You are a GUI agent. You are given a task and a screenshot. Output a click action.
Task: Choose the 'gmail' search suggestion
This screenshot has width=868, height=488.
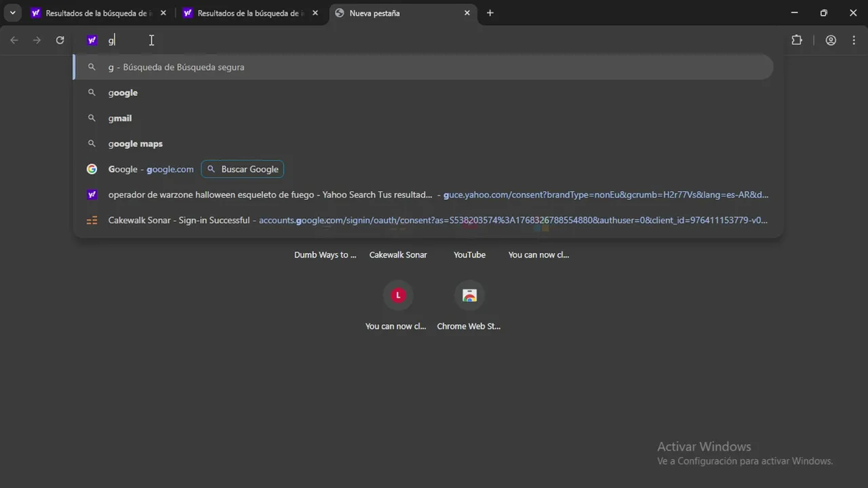[x=423, y=118]
